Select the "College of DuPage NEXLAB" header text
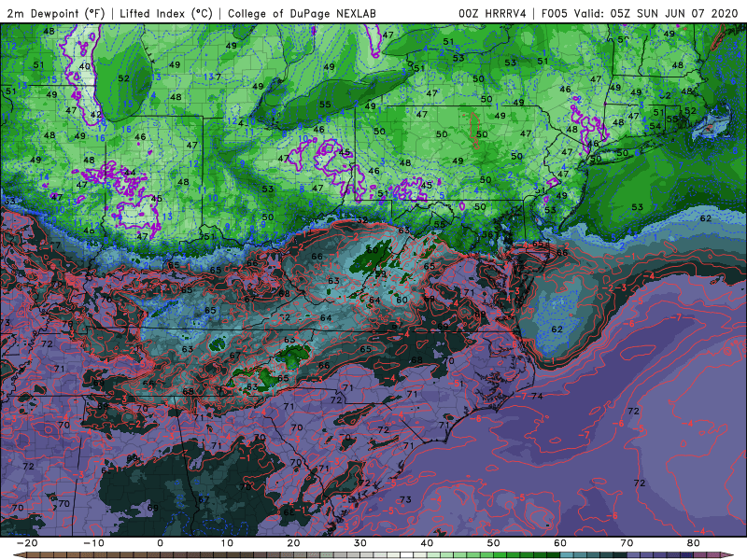 coord(302,13)
